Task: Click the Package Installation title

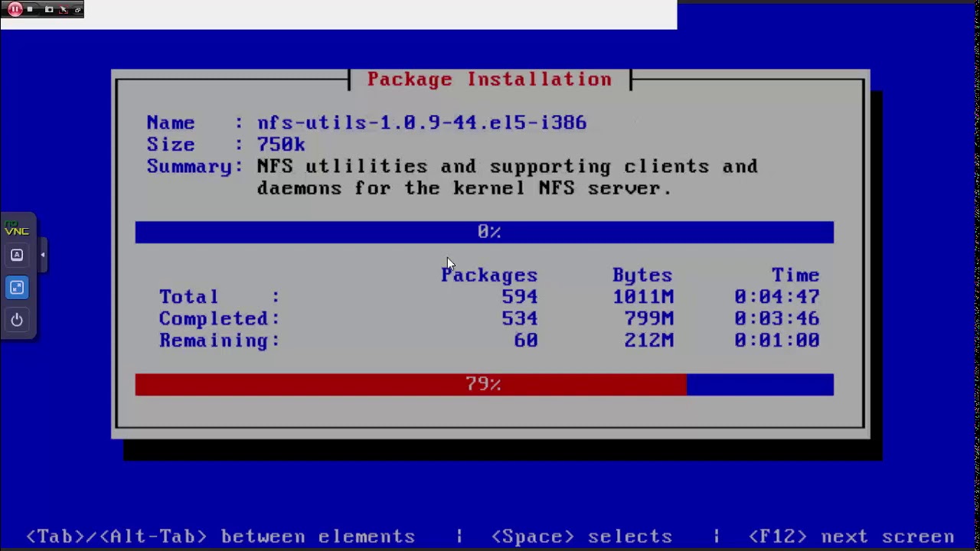Action: coord(489,80)
